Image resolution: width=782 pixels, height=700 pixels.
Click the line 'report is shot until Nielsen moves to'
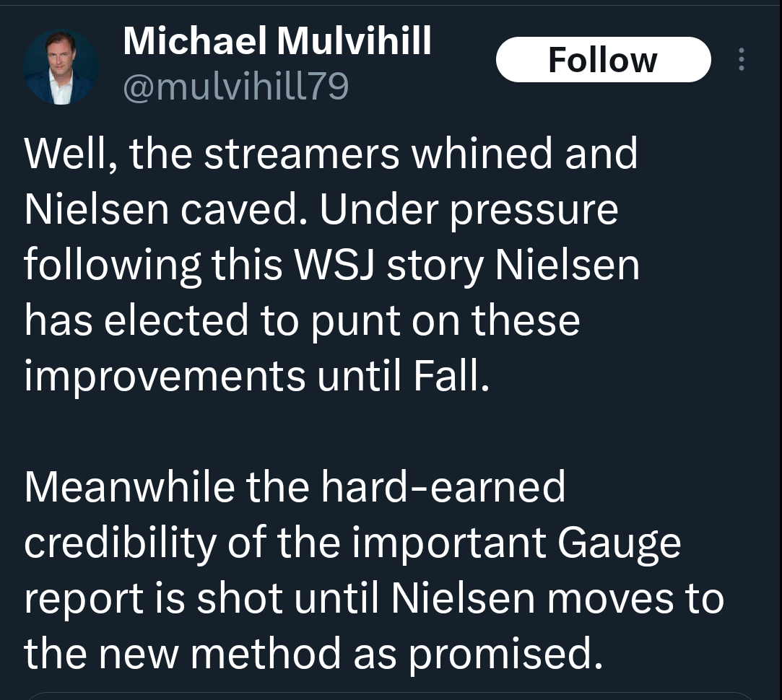pyautogui.click(x=373, y=598)
